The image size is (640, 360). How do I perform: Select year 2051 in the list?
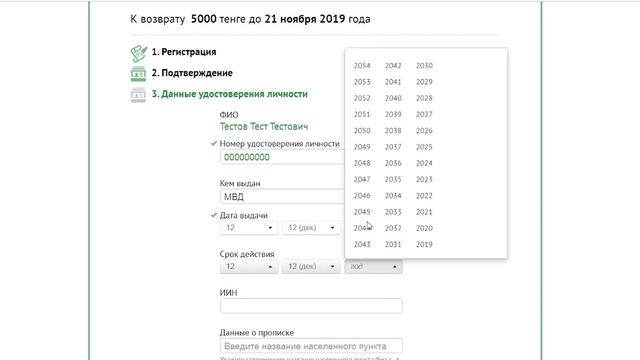click(362, 115)
